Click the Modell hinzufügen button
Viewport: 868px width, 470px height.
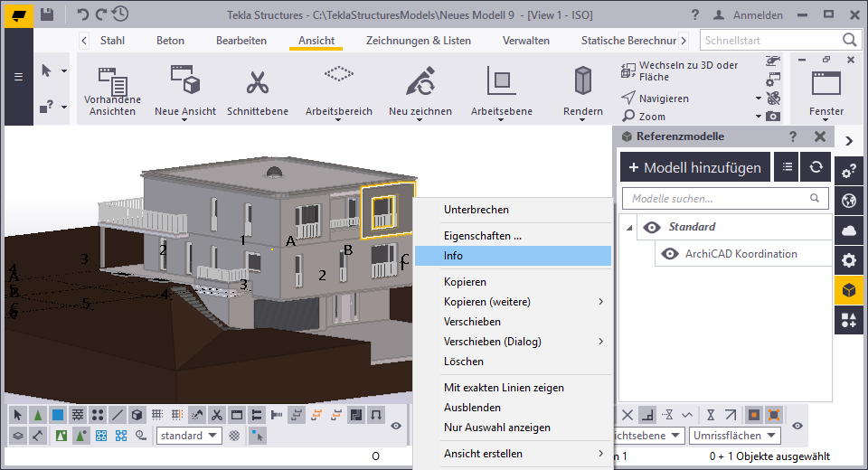click(x=695, y=167)
